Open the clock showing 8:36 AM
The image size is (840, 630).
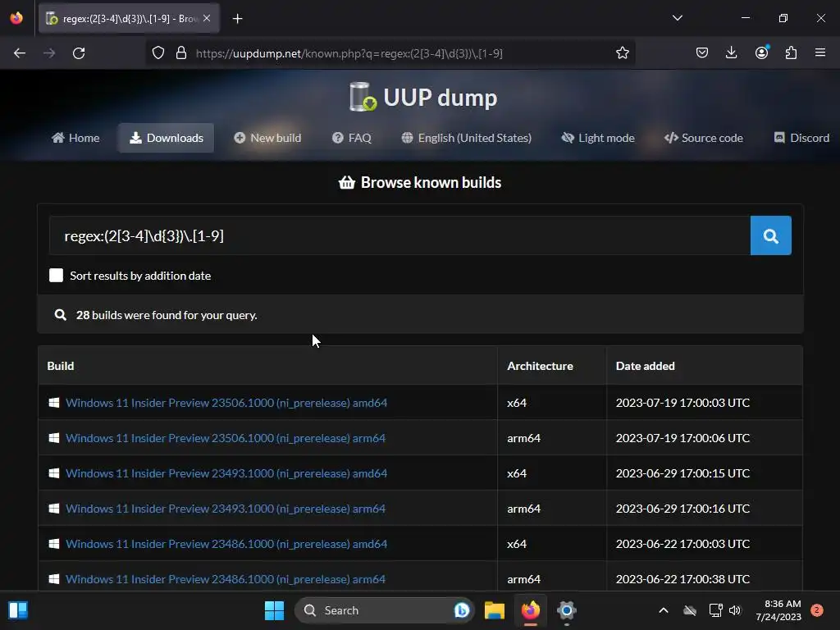pos(778,610)
